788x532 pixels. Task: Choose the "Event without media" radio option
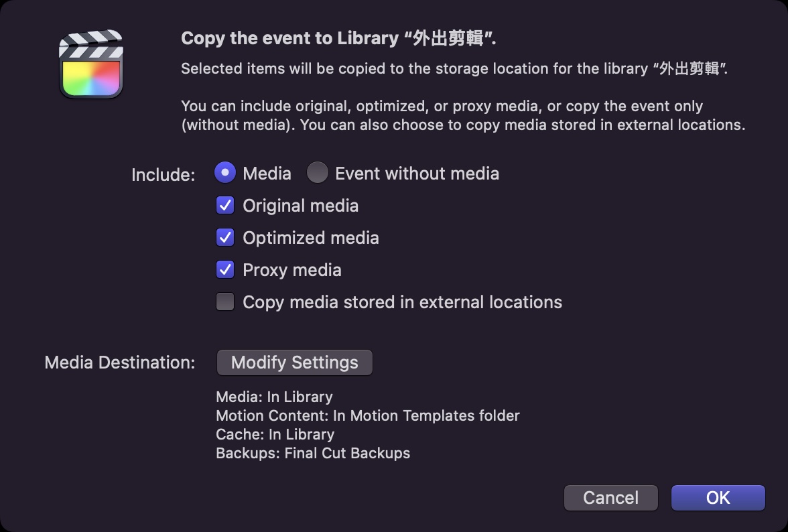tap(317, 174)
